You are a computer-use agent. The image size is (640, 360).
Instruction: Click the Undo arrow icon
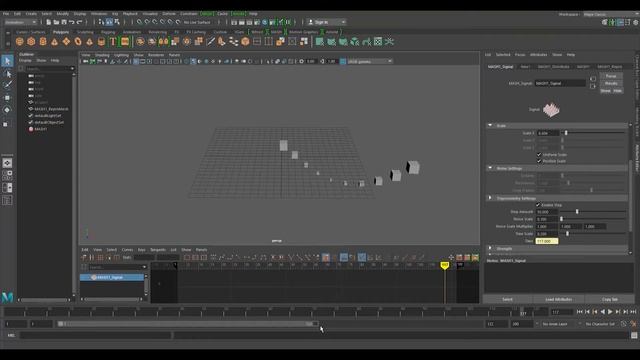coord(72,22)
